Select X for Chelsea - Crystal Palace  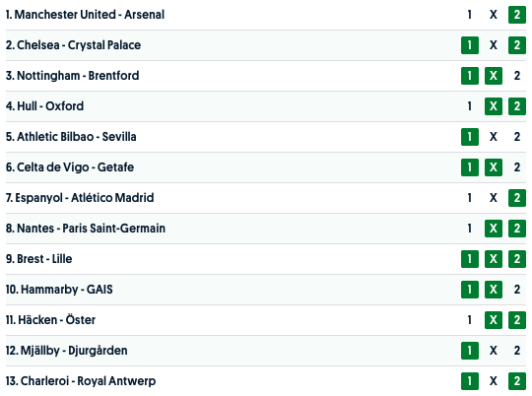click(494, 45)
